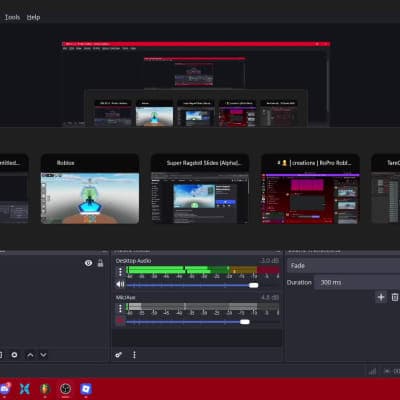Remove transition with trash icon
The image size is (400, 400).
point(395,297)
